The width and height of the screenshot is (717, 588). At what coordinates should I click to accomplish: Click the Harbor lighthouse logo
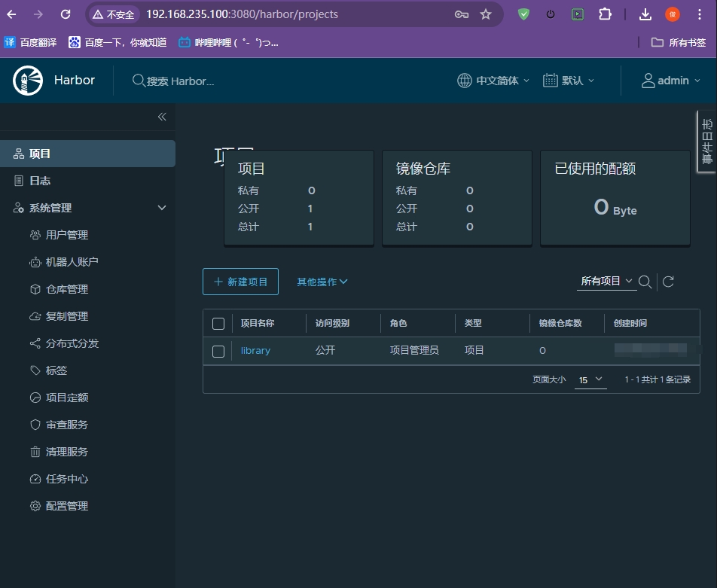point(28,81)
